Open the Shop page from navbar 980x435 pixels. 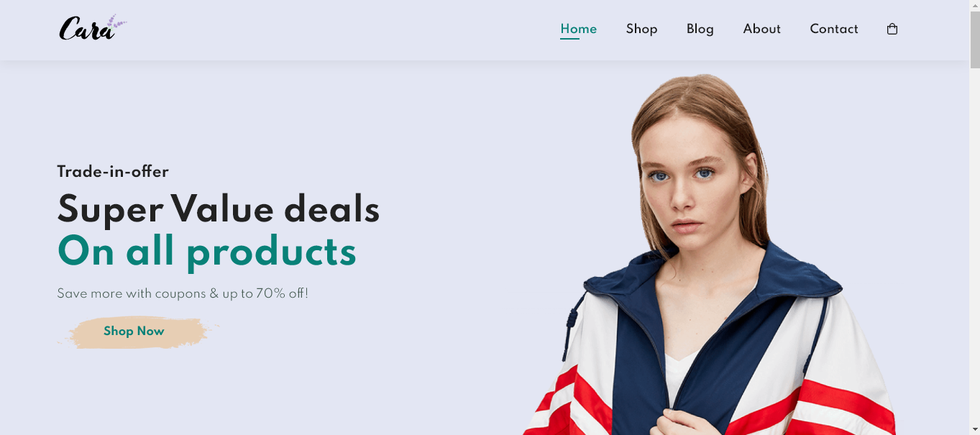(642, 29)
